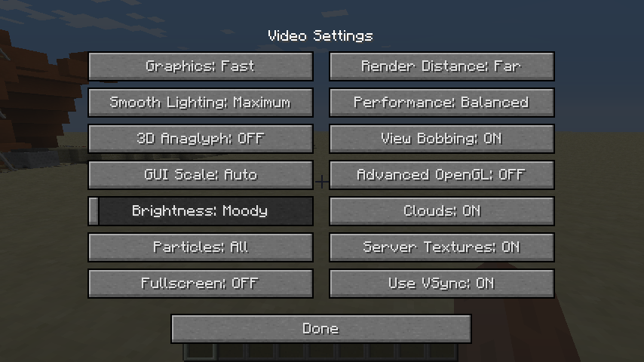This screenshot has width=644, height=362.
Task: Cycle the Graphics: Fast option
Action: pos(201,66)
